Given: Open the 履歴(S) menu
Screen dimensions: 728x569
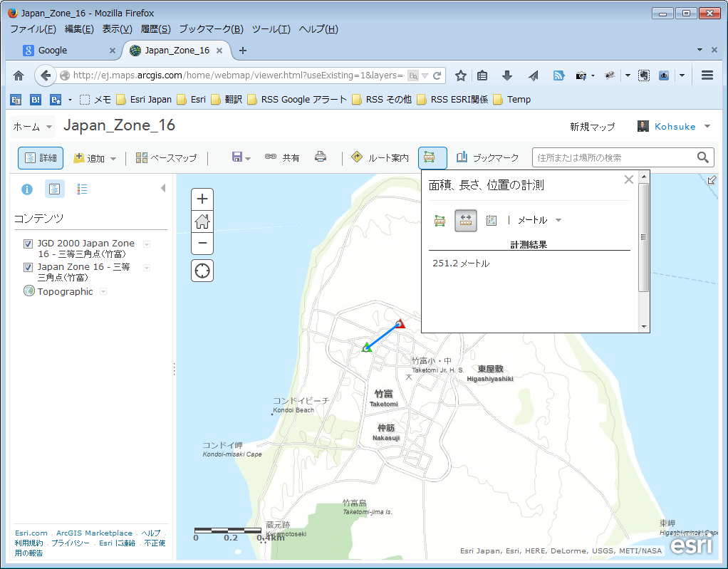Looking at the screenshot, I should 155,29.
